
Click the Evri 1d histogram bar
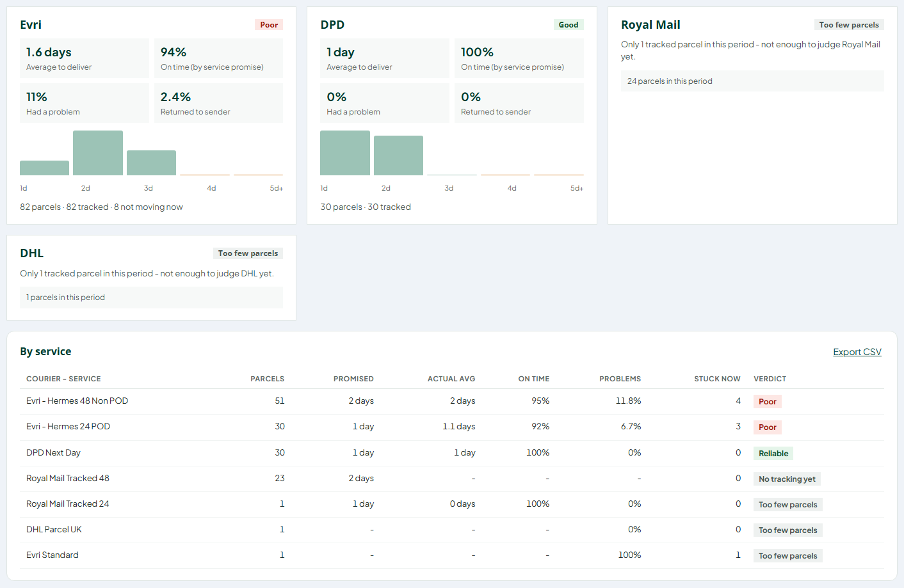click(44, 168)
